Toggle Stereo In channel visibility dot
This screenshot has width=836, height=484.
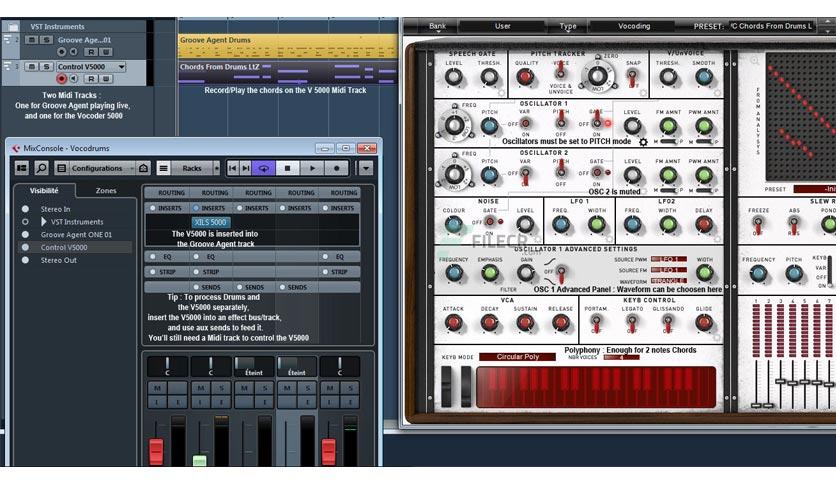(25, 209)
